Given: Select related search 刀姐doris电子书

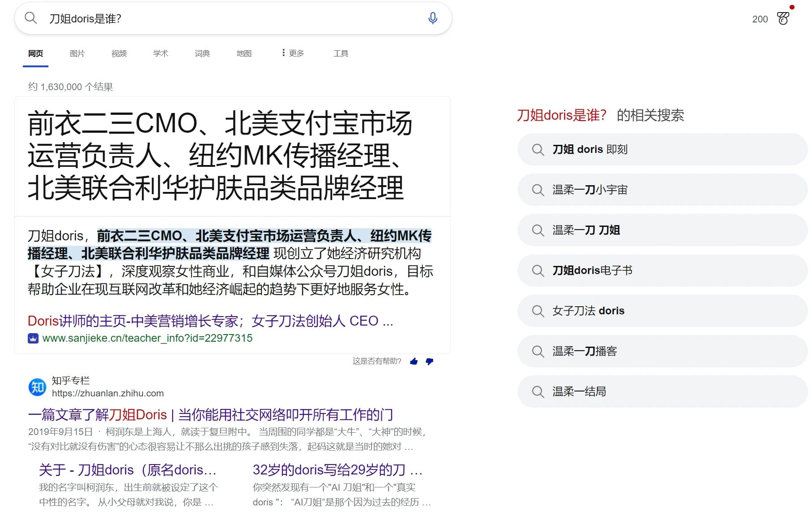Looking at the screenshot, I should pyautogui.click(x=592, y=270).
